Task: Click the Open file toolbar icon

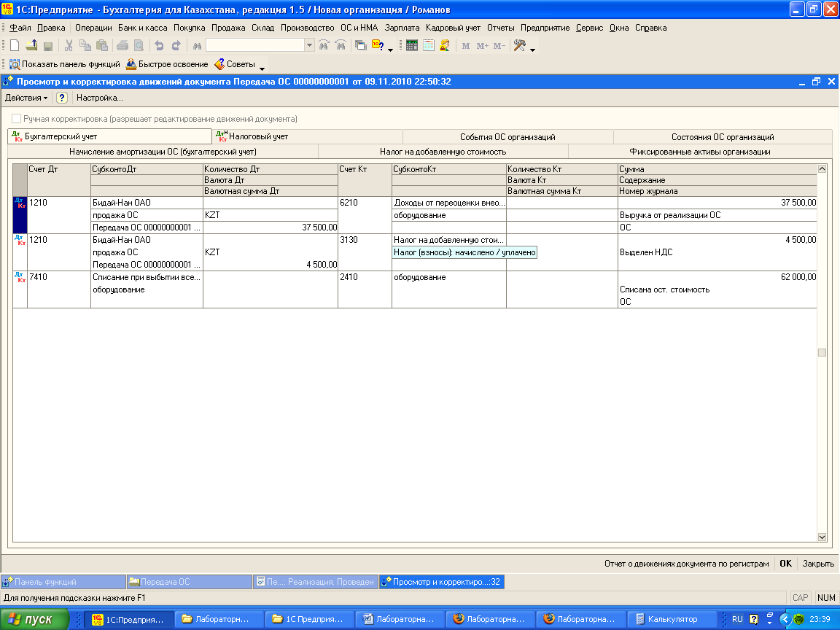Action: pos(31,46)
